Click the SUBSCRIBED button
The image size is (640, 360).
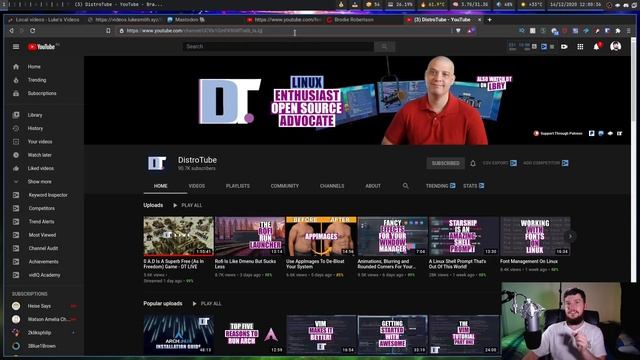(x=445, y=163)
